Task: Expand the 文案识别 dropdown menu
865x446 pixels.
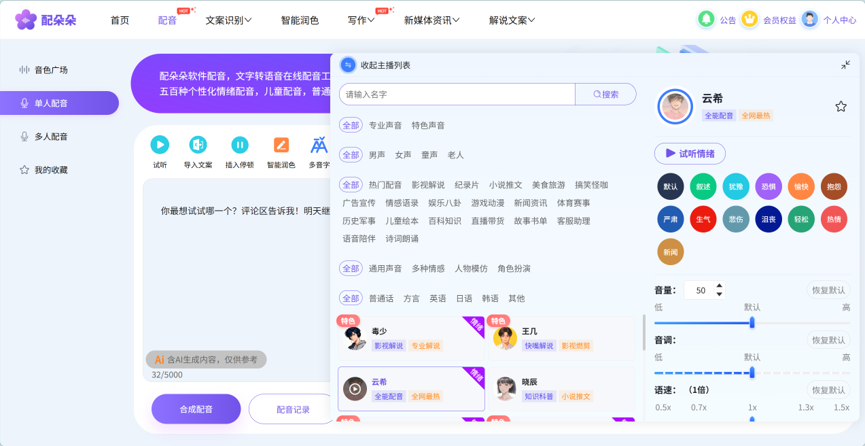Action: (x=228, y=20)
